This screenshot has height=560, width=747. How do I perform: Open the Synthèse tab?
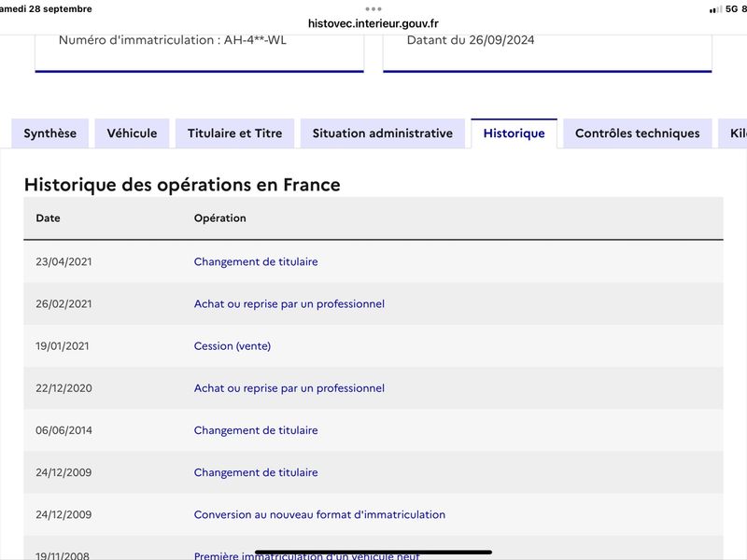tap(50, 133)
